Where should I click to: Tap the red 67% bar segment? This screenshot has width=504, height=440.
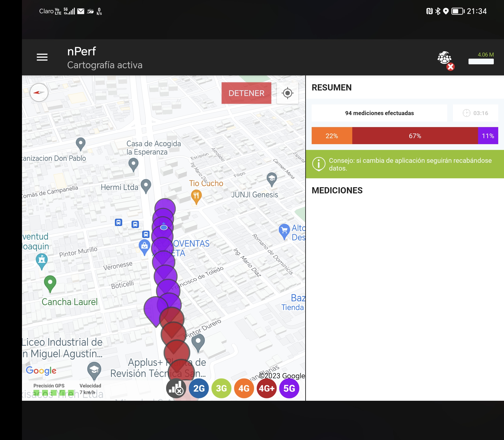click(x=415, y=136)
